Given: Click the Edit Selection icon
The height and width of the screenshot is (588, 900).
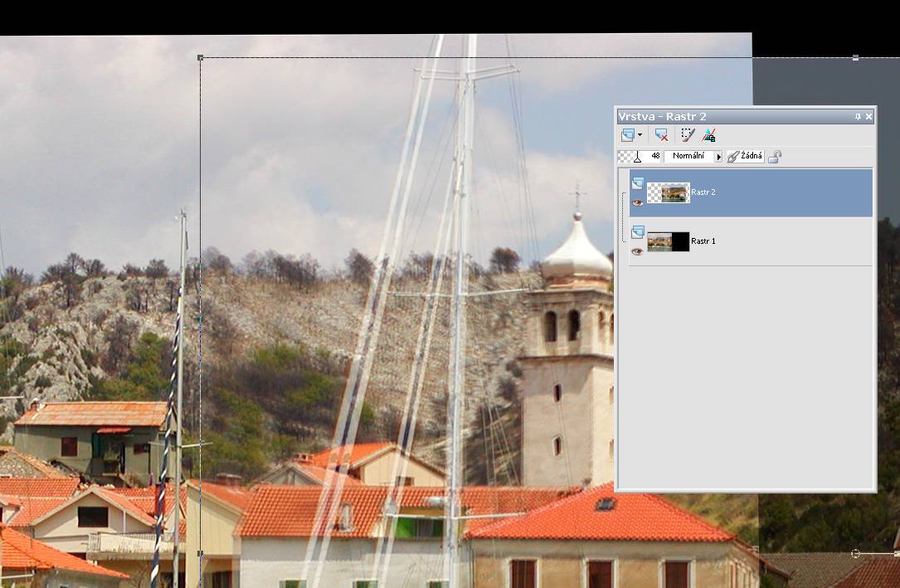Looking at the screenshot, I should click(x=687, y=135).
